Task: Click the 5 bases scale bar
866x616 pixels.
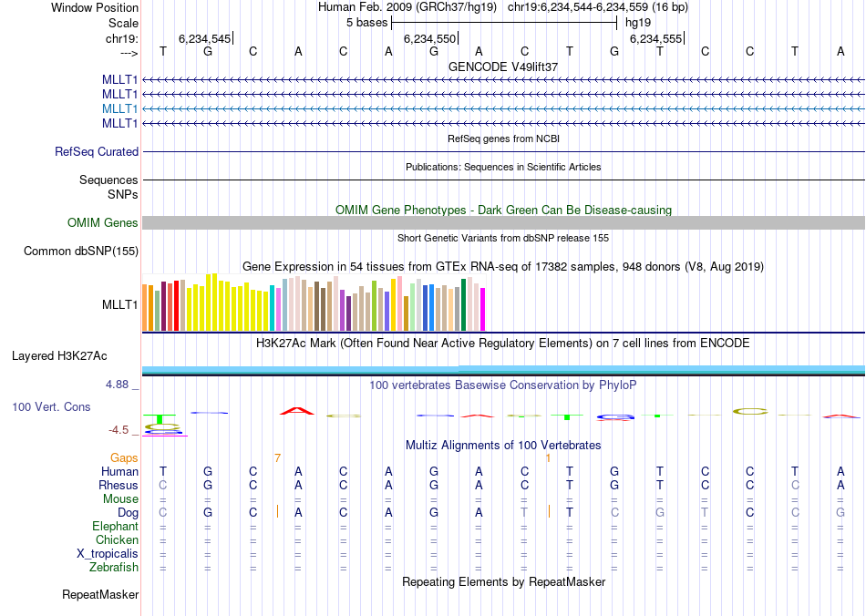Action: click(x=504, y=23)
